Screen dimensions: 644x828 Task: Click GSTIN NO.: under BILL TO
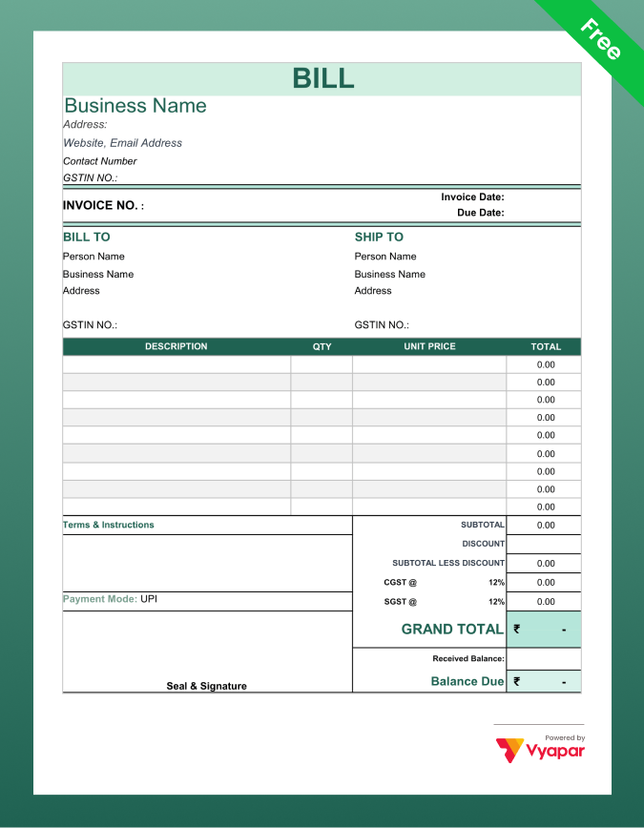tap(91, 324)
